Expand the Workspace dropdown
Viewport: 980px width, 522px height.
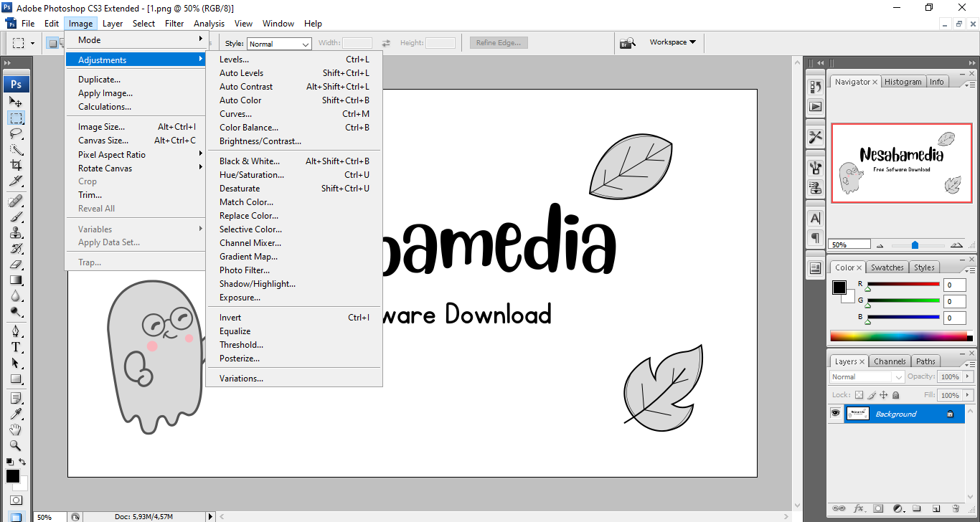pos(672,42)
